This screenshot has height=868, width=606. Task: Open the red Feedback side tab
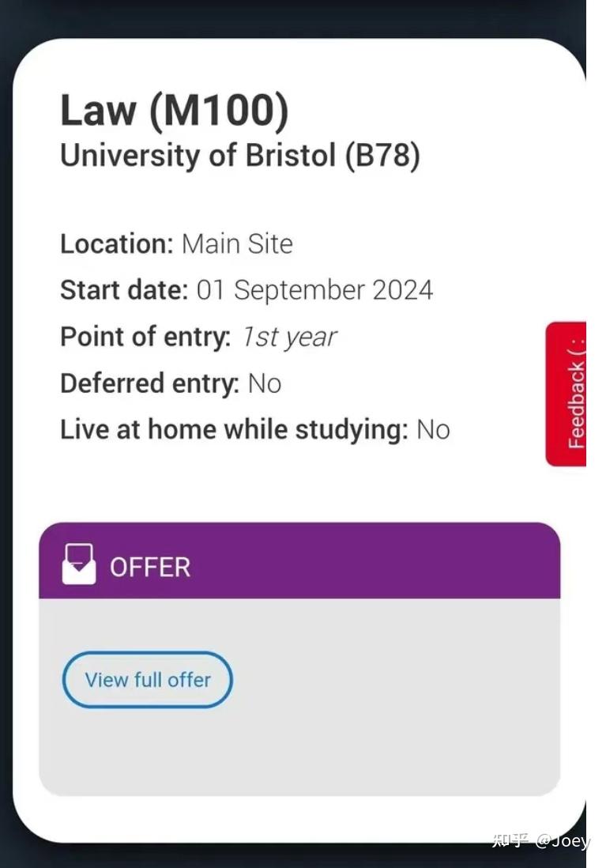pos(566,394)
